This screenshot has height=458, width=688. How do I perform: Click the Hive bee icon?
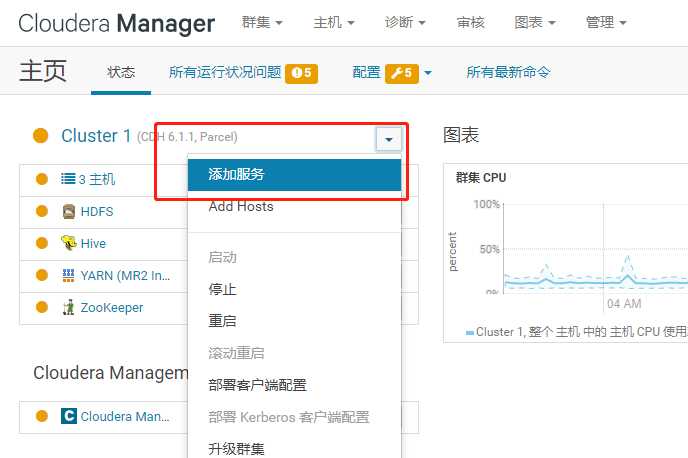tap(68, 243)
